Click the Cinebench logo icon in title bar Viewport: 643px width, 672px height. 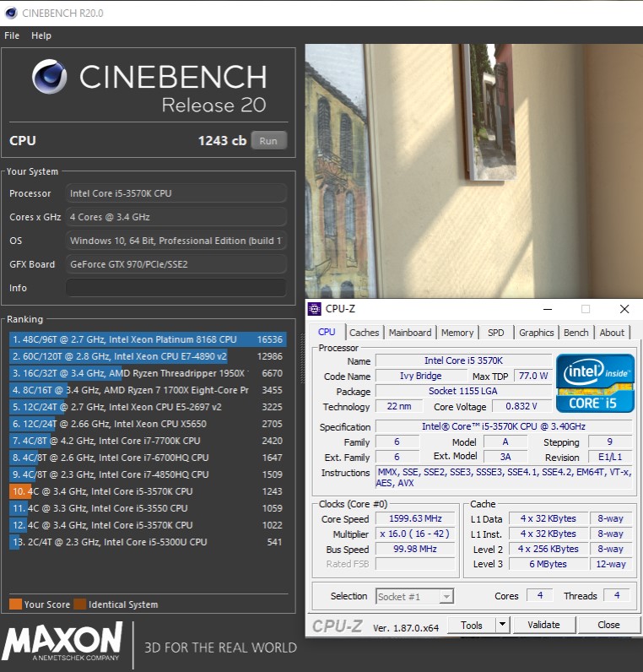11,13
